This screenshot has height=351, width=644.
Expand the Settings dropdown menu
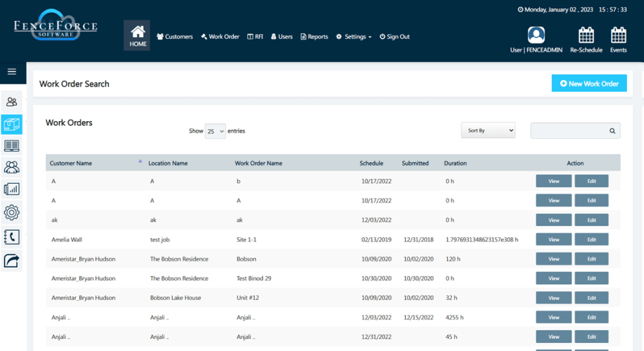(353, 37)
